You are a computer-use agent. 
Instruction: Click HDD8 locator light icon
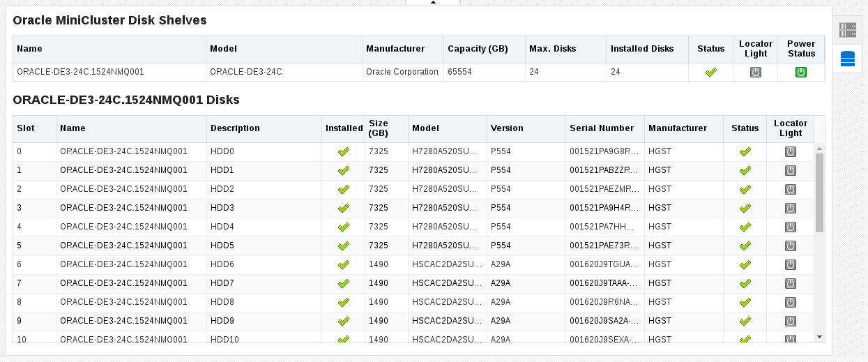791,302
